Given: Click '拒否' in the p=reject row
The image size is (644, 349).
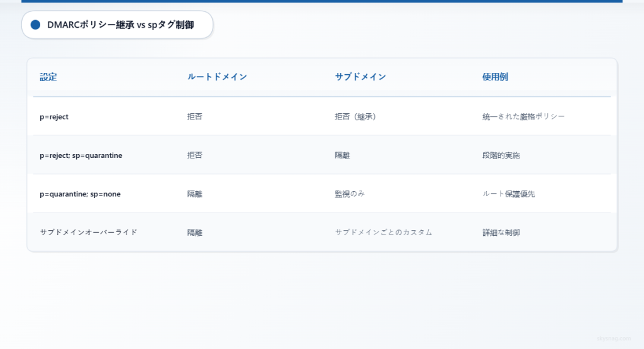Looking at the screenshot, I should [x=195, y=116].
